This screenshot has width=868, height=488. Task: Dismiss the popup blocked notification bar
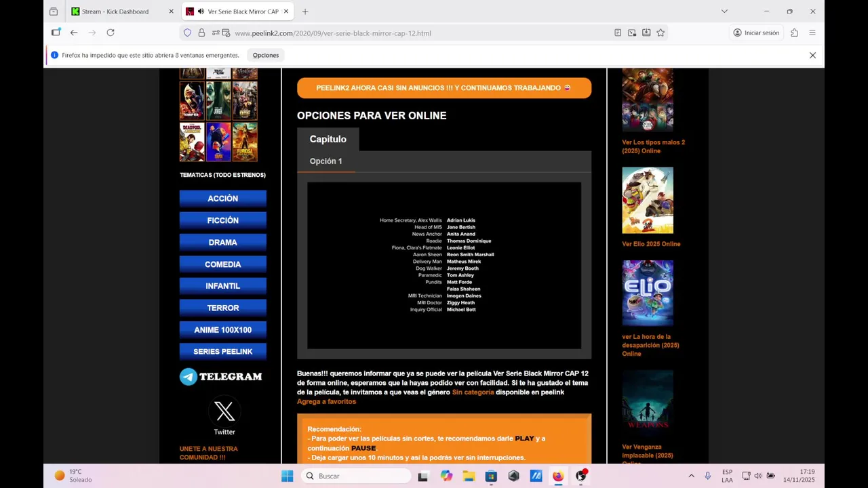812,55
